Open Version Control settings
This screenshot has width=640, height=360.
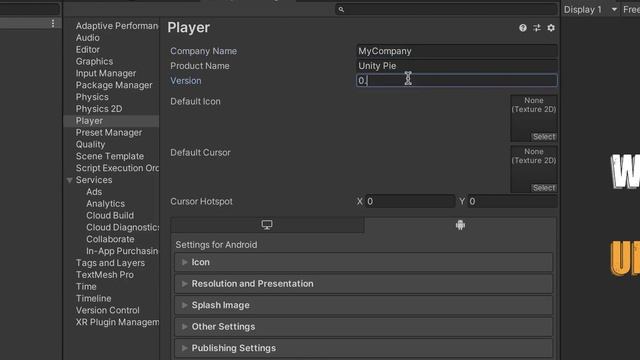107,310
